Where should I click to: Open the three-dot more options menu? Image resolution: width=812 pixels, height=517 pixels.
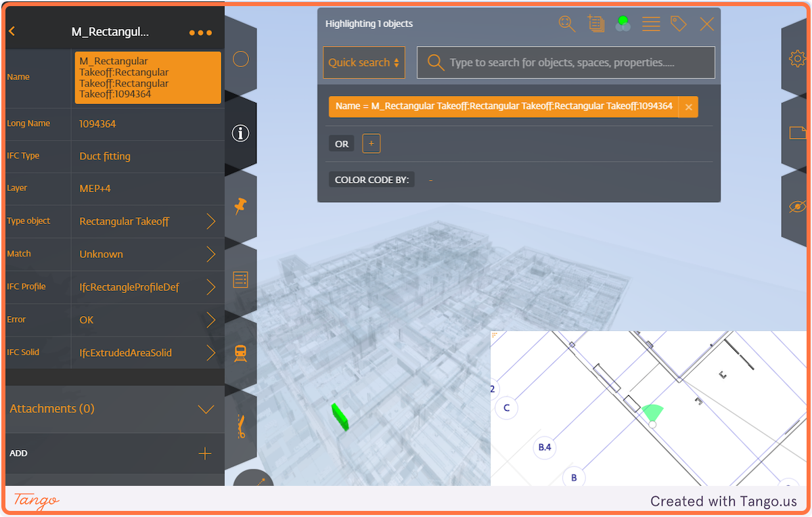200,32
